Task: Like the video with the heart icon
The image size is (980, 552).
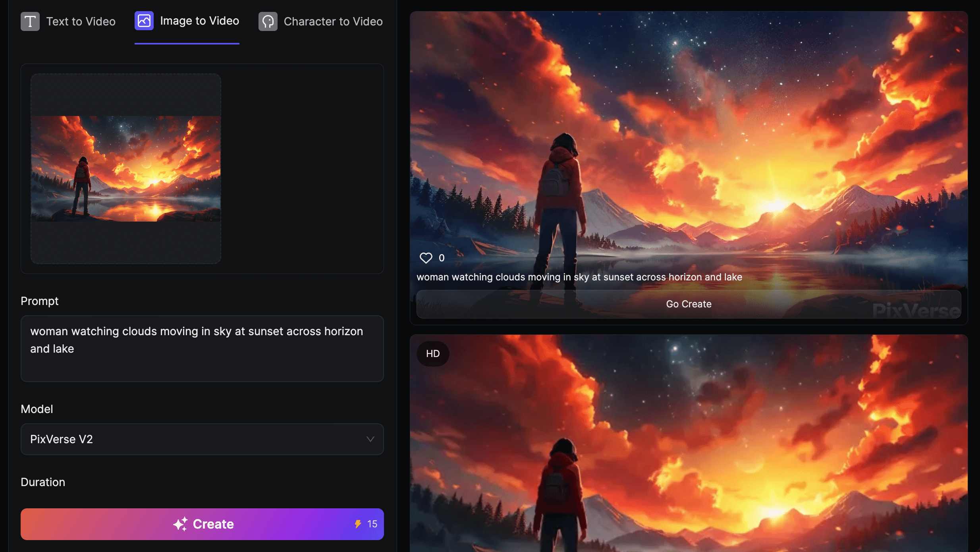Action: tap(426, 258)
